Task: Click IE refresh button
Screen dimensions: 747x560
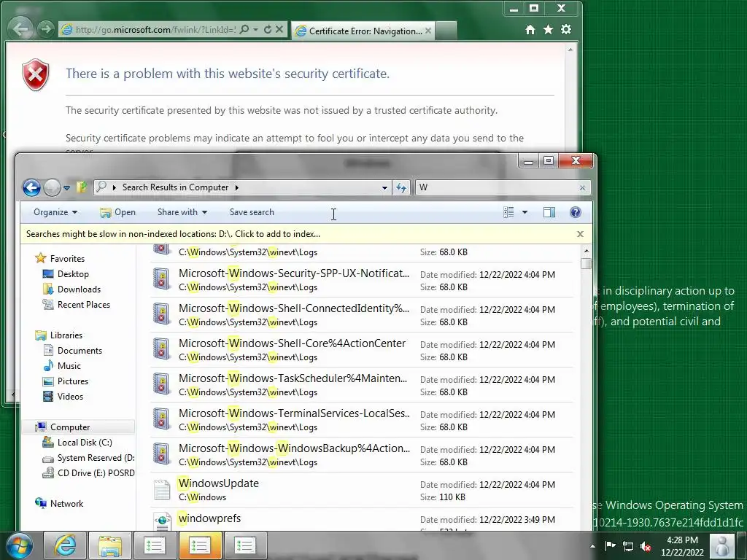Action: 268,29
